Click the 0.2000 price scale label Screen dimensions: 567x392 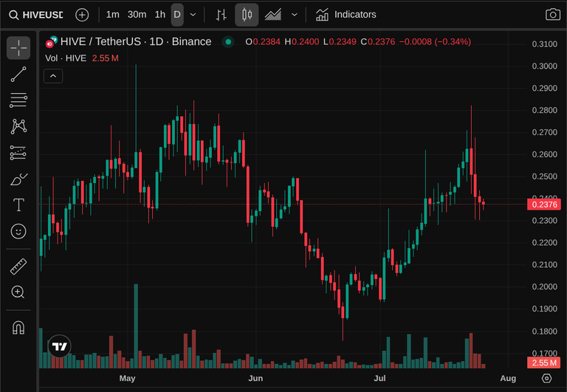pos(545,286)
